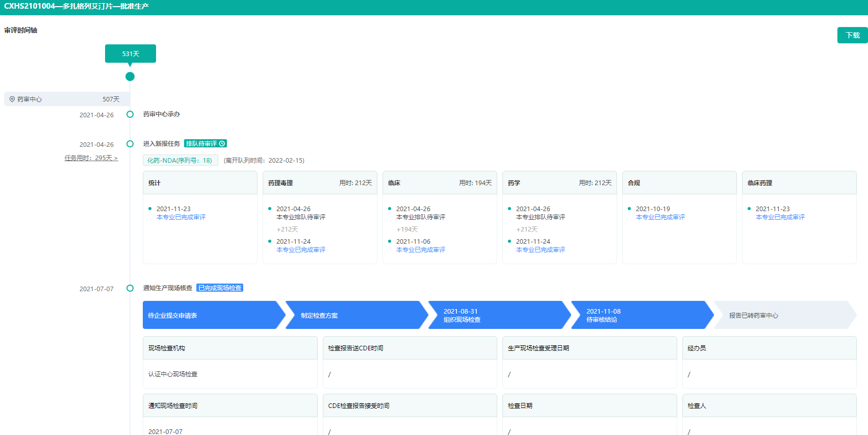The width and height of the screenshot is (868, 435).
Task: Click the 531天 total duration badge
Action: (x=131, y=54)
